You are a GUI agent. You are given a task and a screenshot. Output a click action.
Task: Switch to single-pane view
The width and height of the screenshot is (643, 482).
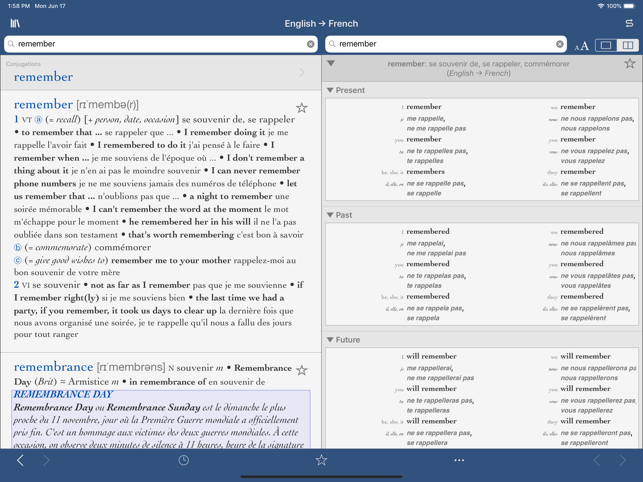coord(606,45)
